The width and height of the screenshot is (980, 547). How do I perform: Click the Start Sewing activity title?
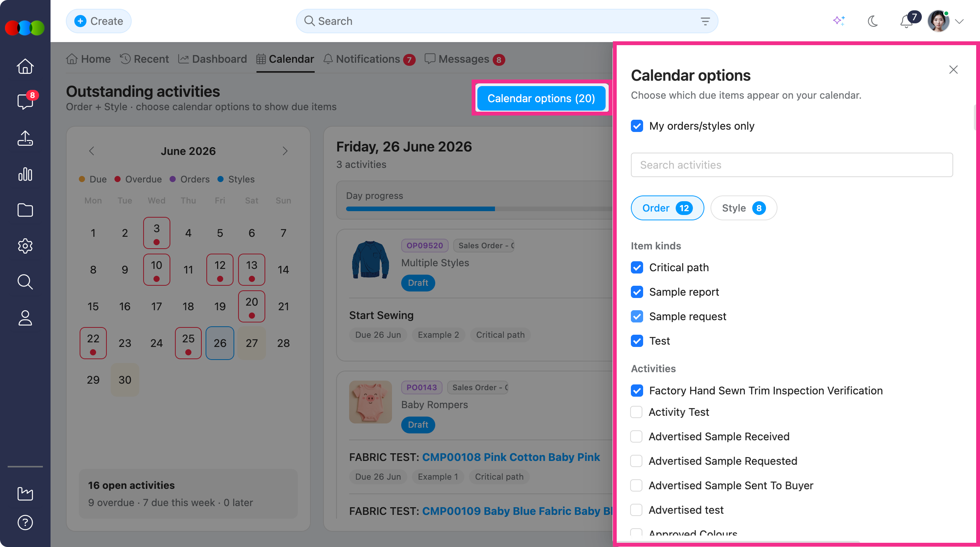(x=381, y=315)
